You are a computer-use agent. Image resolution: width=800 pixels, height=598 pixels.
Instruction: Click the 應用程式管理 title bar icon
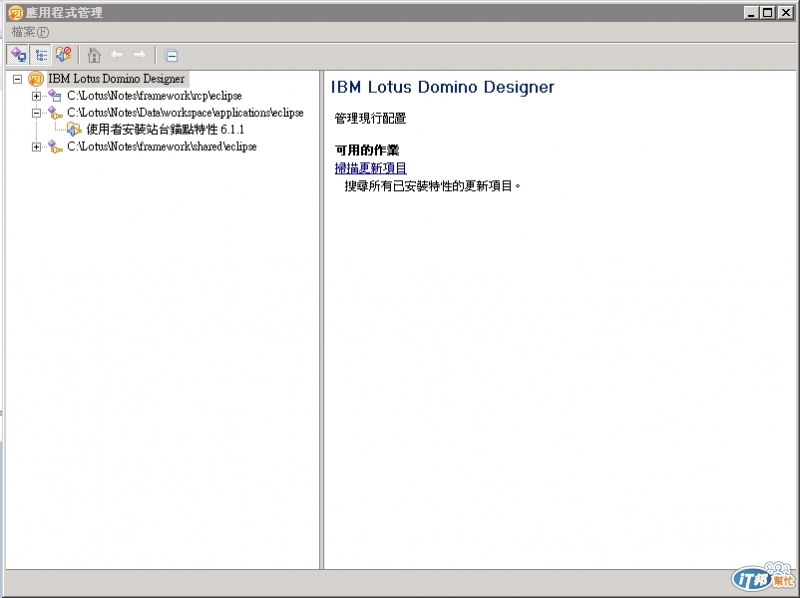pos(15,12)
